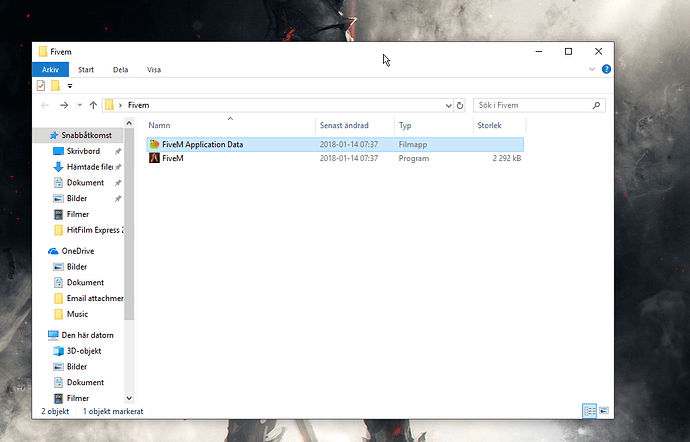Click the FiveM program icon
The width and height of the screenshot is (690, 442).
154,158
